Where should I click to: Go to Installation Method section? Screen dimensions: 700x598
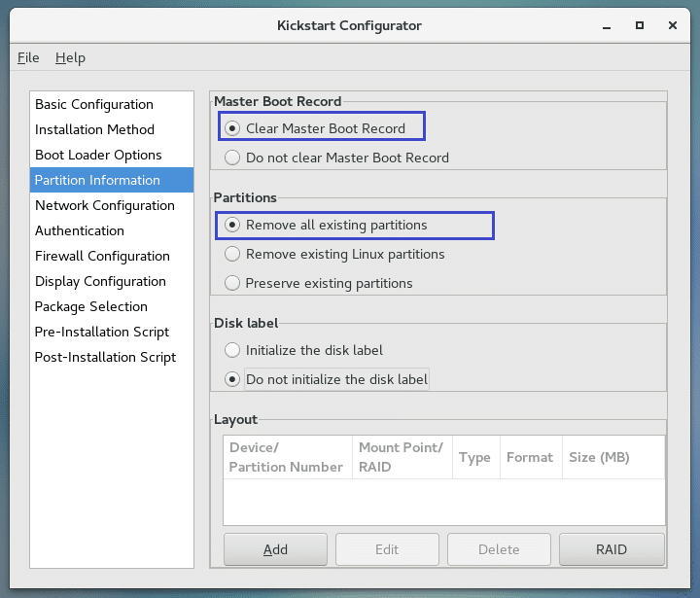(94, 129)
